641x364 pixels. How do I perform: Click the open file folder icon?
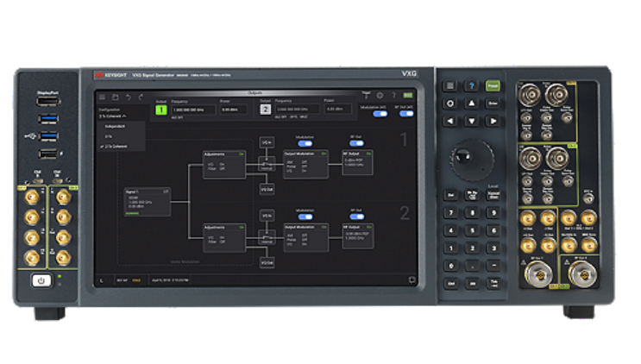116,97
